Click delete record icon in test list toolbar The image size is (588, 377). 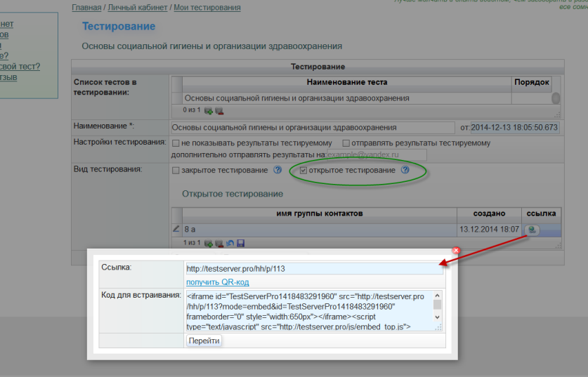point(219,111)
